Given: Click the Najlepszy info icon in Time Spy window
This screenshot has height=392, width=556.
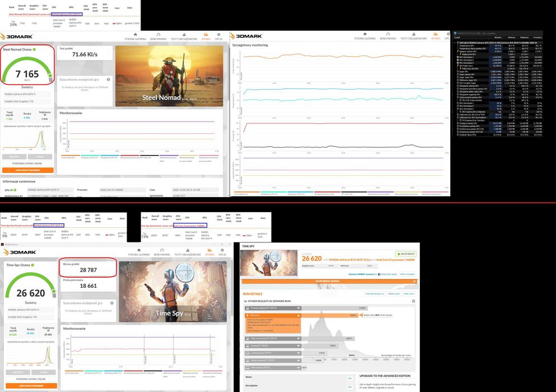Looking at the screenshot, I should point(48,330).
